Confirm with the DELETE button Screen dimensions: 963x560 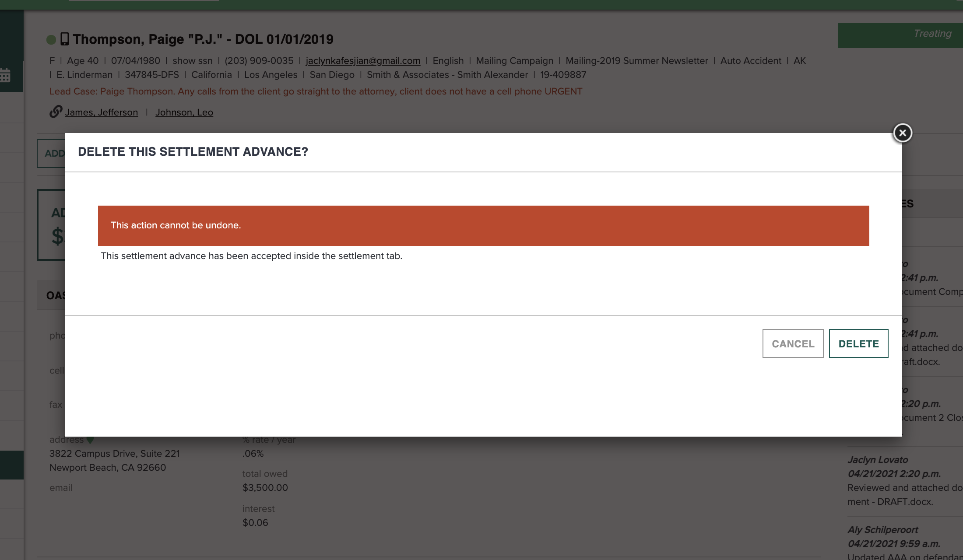pyautogui.click(x=858, y=343)
